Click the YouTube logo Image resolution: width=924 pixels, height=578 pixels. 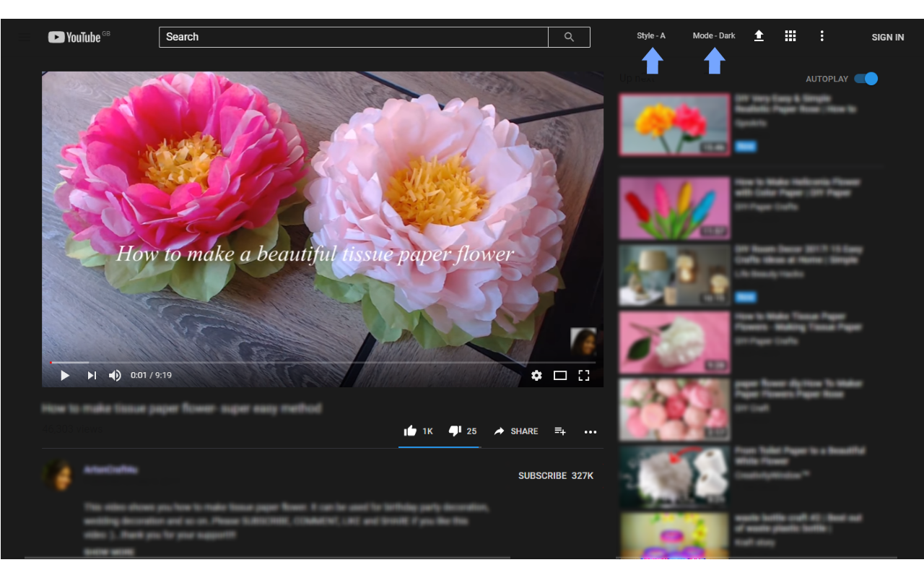coord(77,37)
